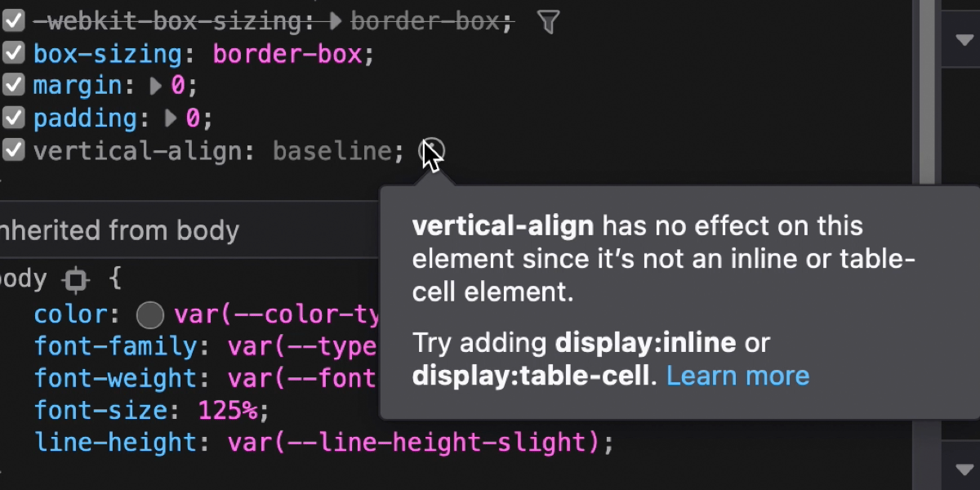Uncheck the -webkit-box-sizing declaration checkbox
Screen dimensions: 980x490
(x=14, y=22)
